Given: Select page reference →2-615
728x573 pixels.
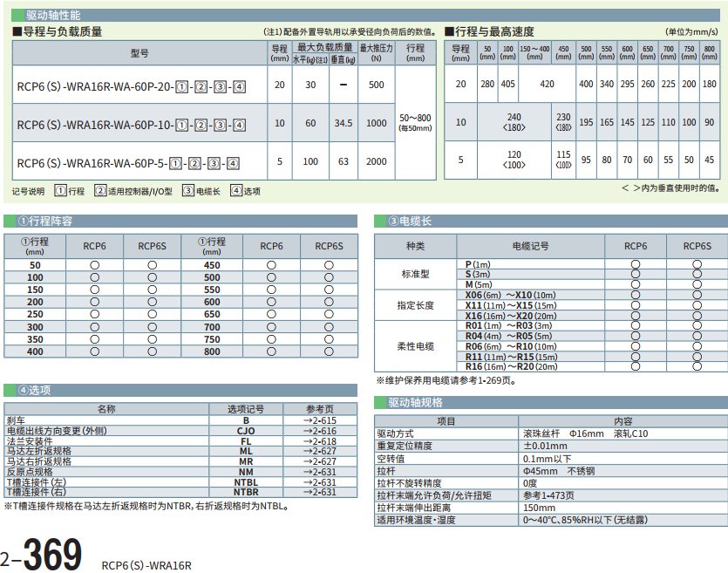Looking at the screenshot, I should (x=320, y=420).
